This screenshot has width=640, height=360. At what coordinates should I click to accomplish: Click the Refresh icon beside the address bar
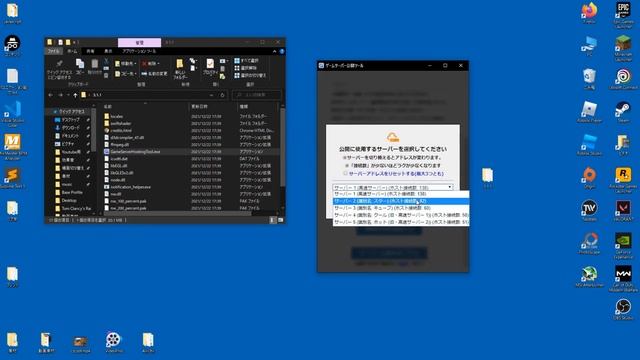222,95
